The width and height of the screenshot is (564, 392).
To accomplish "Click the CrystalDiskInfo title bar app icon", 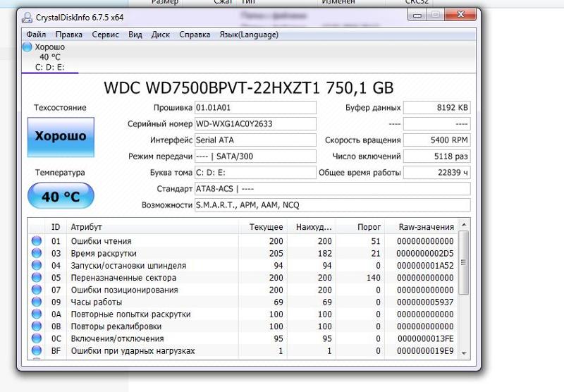I will [x=27, y=17].
